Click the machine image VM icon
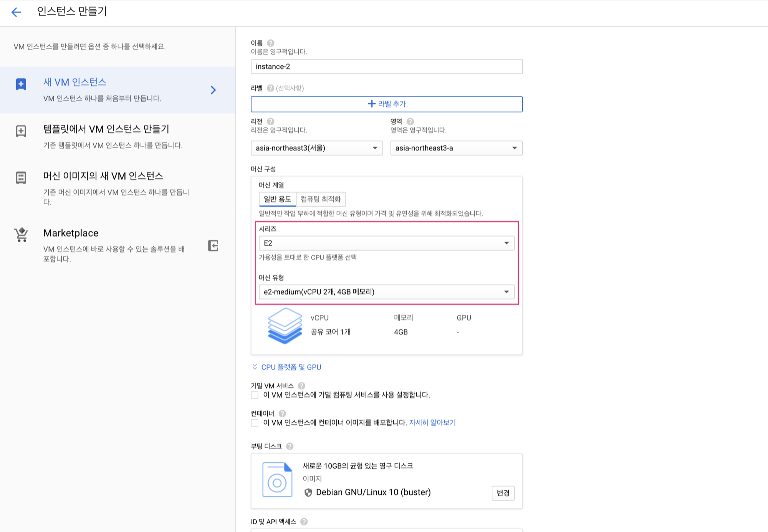 coord(21,178)
